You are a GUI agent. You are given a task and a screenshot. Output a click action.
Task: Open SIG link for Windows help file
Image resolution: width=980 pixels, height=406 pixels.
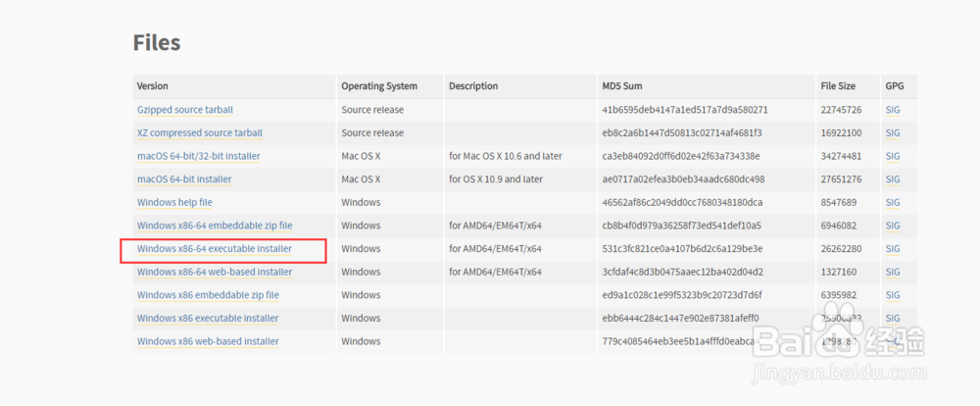point(892,202)
